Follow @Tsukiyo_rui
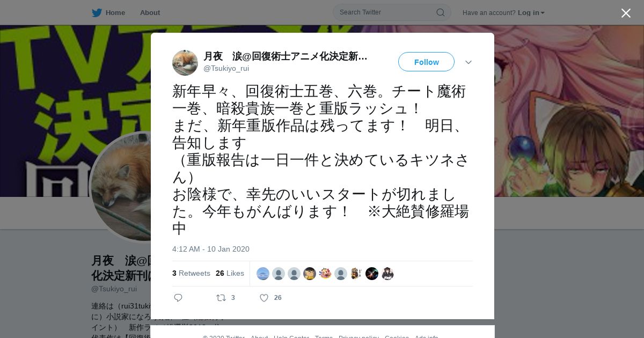 click(x=426, y=62)
